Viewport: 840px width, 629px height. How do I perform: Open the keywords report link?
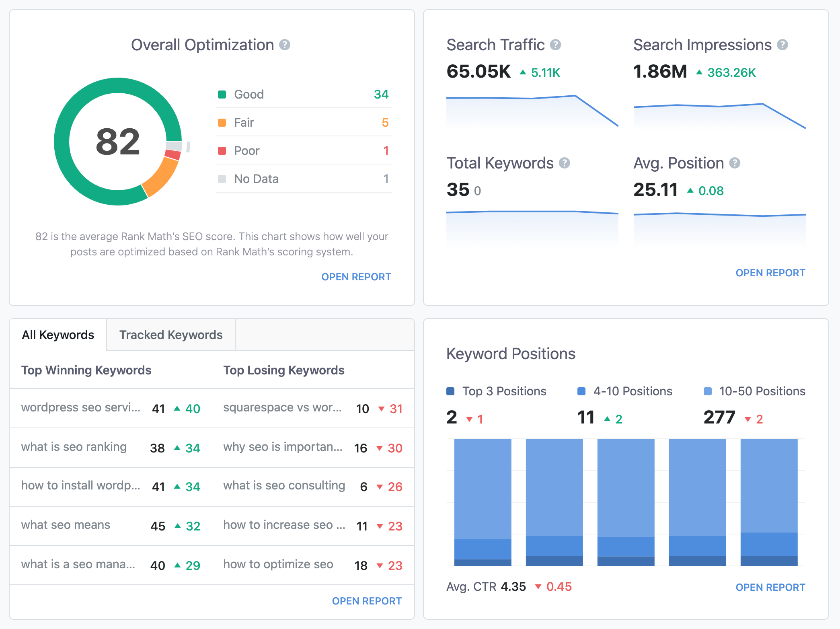tap(367, 601)
